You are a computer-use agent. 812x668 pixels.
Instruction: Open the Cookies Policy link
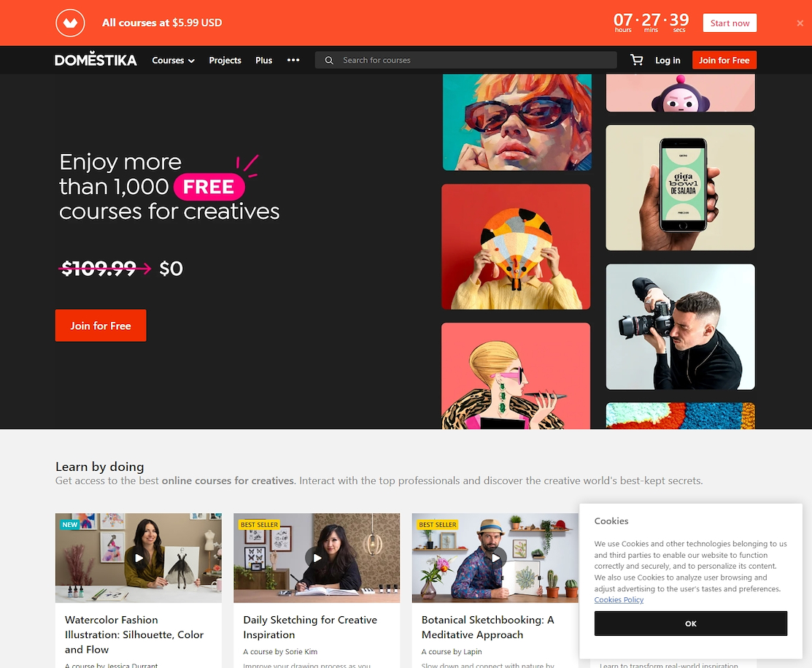pyautogui.click(x=619, y=599)
